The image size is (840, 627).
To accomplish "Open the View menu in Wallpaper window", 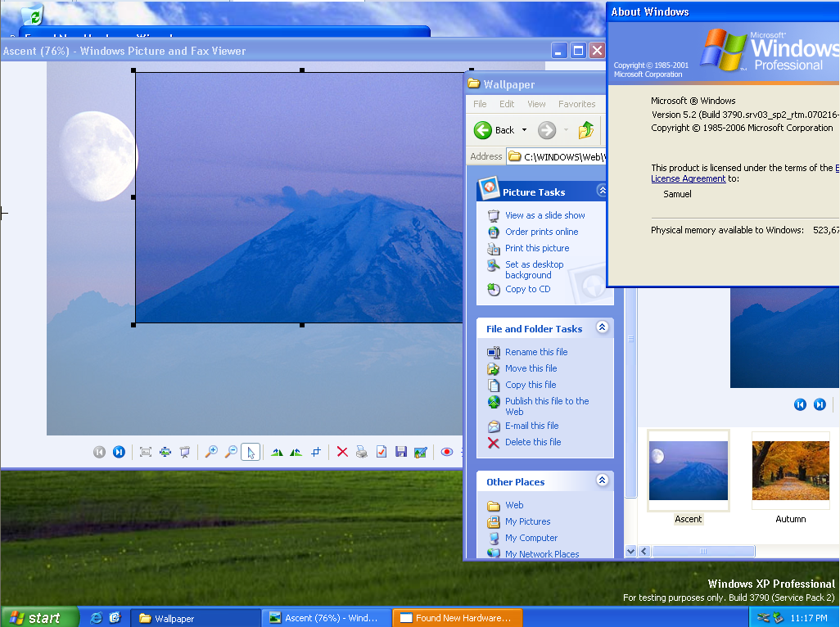I will coord(536,104).
